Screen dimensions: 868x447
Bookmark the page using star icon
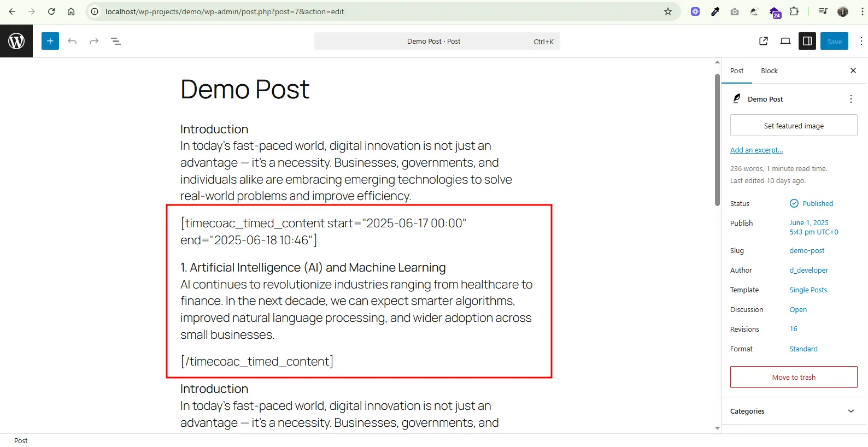pyautogui.click(x=668, y=11)
